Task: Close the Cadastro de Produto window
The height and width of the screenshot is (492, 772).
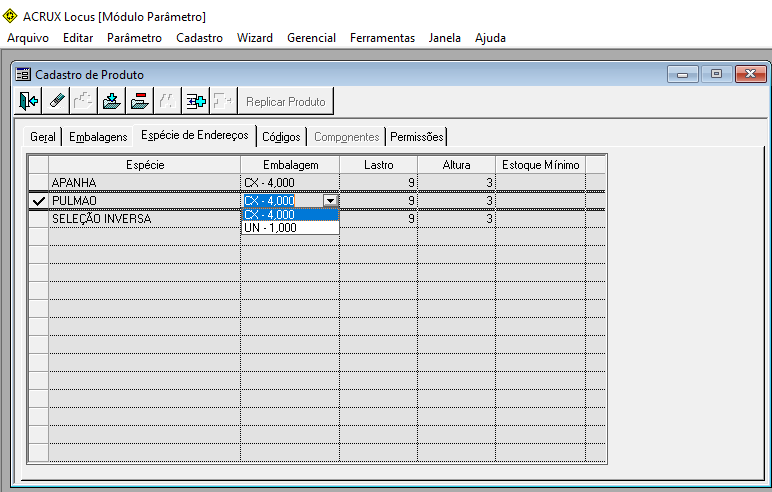Action: 750,74
